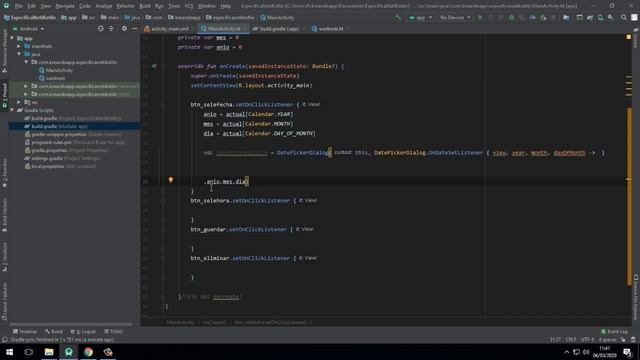Click yellow inspection indicator at editor top-right
Image resolution: width=640 pixels, height=360 pixels.
click(629, 37)
